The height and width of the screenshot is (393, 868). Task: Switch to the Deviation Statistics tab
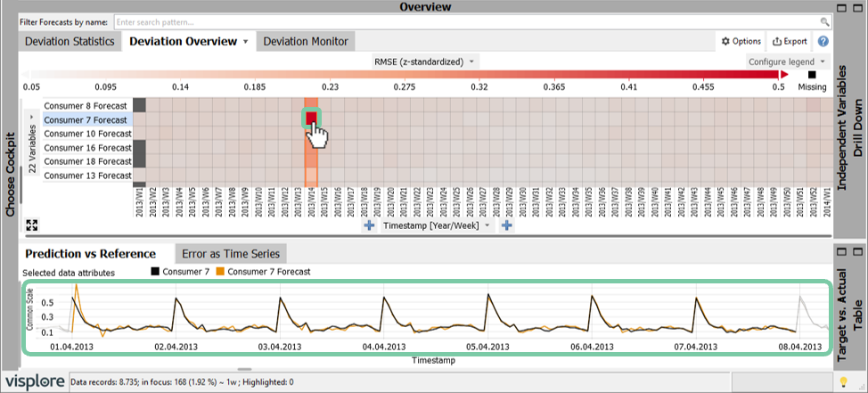click(70, 41)
